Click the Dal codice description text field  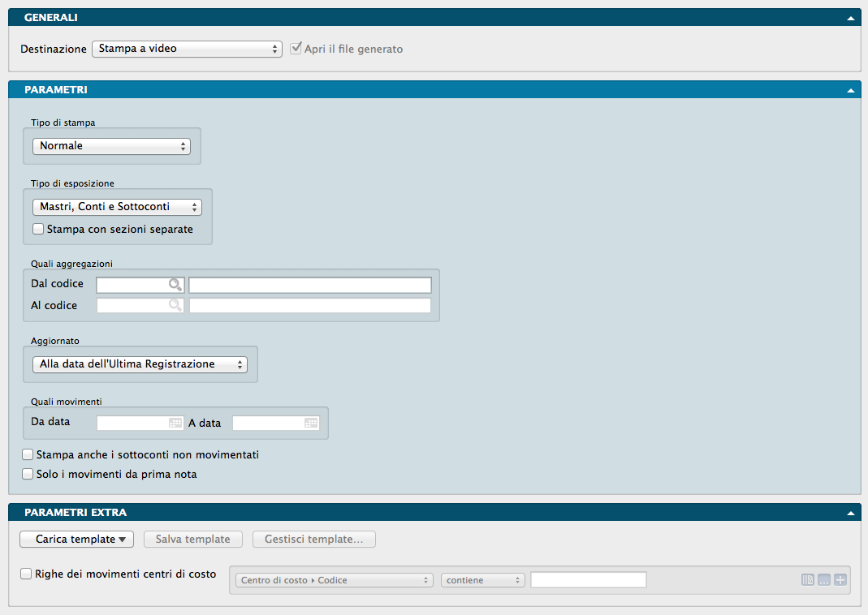click(x=309, y=285)
